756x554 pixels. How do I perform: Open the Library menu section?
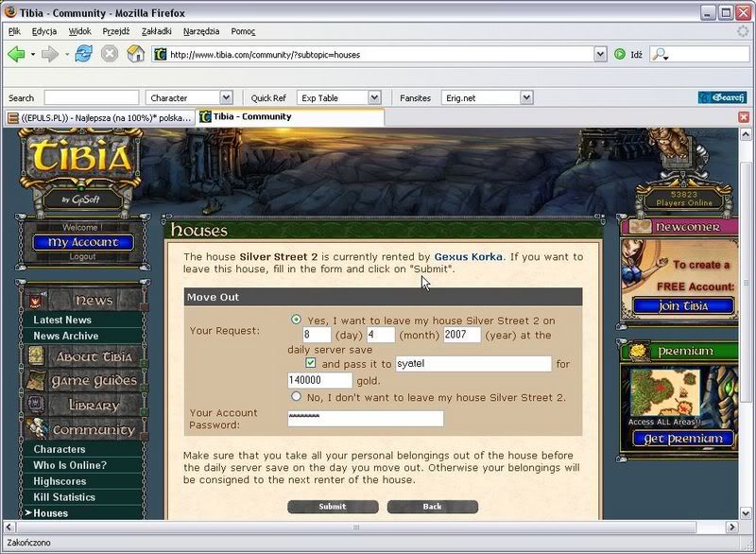point(85,405)
